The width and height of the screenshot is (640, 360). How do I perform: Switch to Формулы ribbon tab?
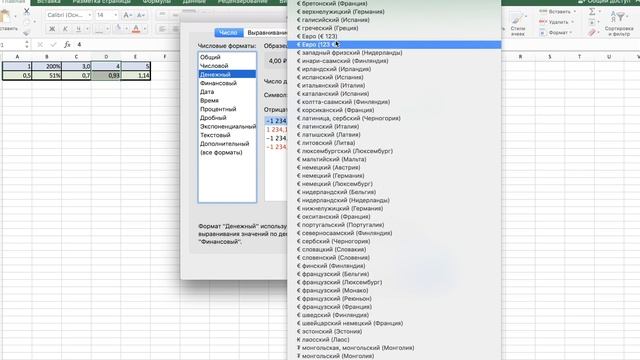click(x=156, y=2)
